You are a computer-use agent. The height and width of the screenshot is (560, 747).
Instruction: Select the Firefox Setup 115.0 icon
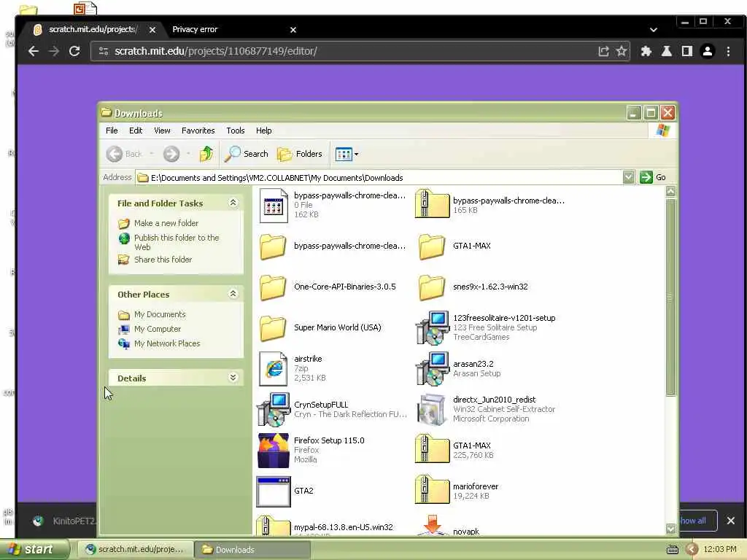[x=274, y=451]
